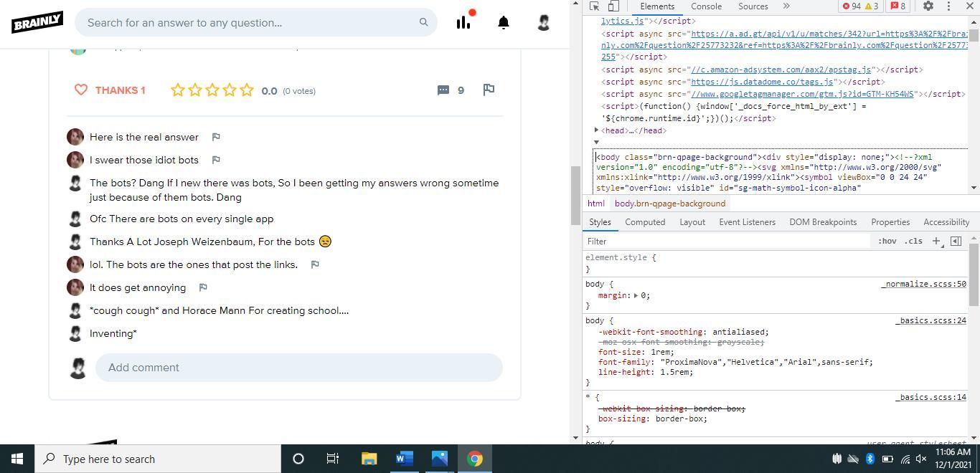
Task: Rate the answer with the fifth star
Action: click(247, 90)
